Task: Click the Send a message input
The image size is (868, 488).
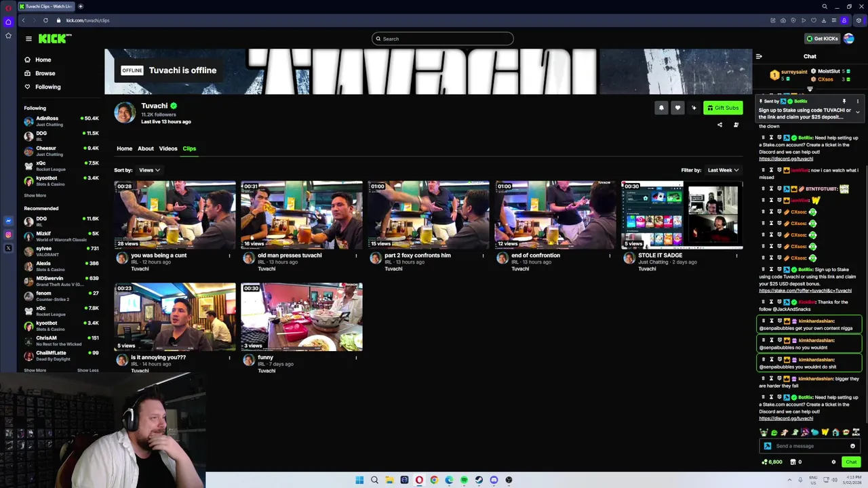Action: [808, 446]
